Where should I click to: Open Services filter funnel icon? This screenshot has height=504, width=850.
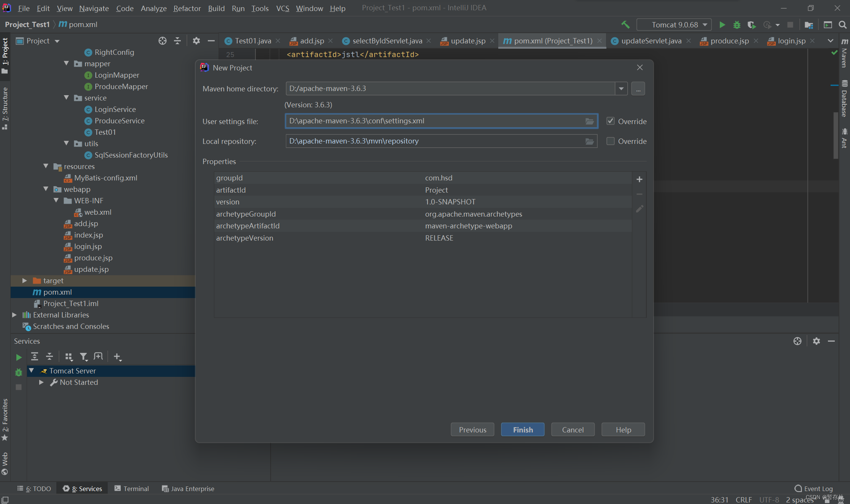(83, 356)
